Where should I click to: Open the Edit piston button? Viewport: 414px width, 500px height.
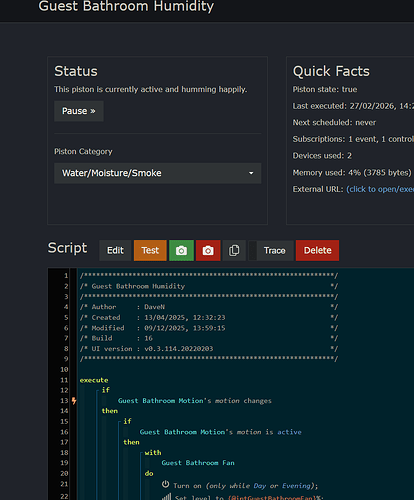tap(115, 250)
